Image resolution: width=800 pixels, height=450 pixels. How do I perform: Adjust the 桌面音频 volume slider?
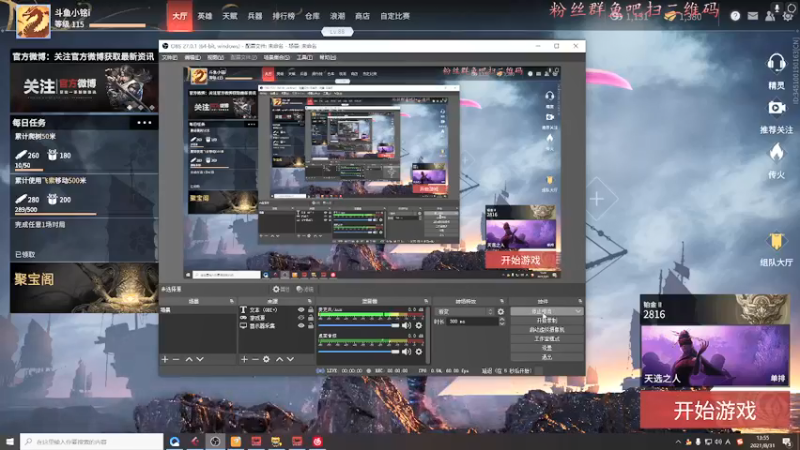359,352
